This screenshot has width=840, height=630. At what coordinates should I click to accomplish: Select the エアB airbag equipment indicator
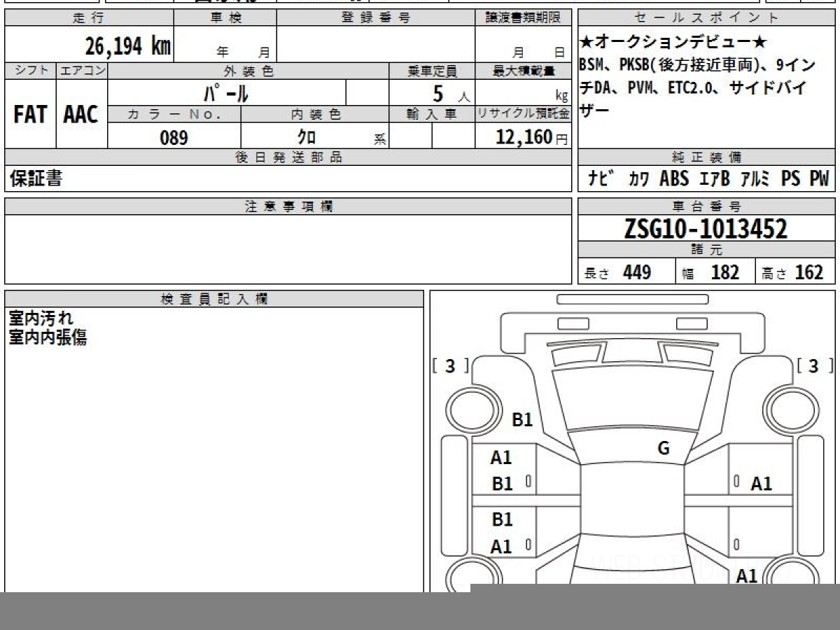(x=714, y=179)
